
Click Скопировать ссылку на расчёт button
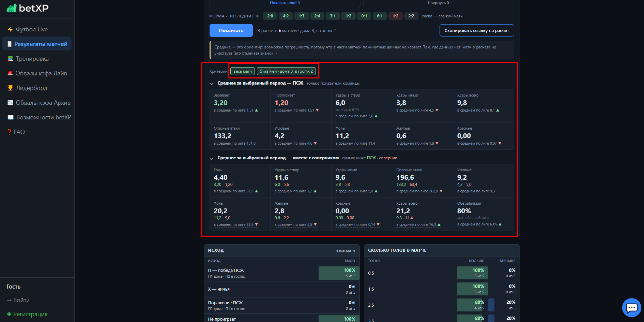[477, 30]
